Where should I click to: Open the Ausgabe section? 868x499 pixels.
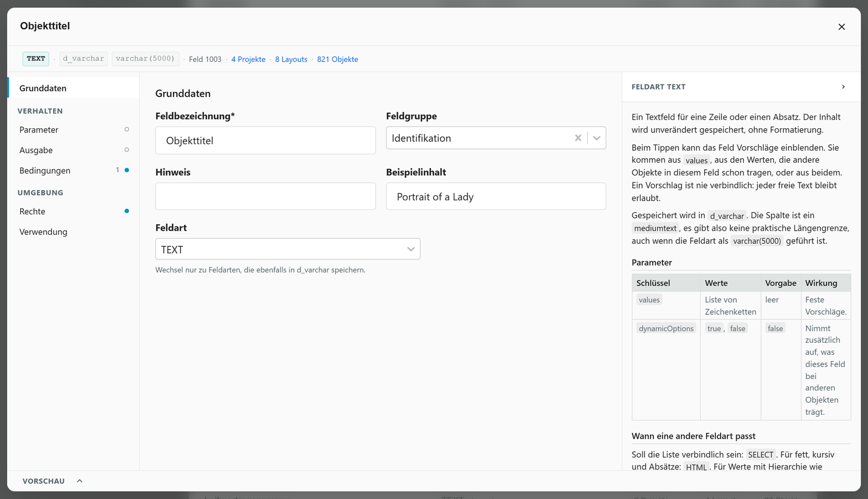click(x=73, y=150)
